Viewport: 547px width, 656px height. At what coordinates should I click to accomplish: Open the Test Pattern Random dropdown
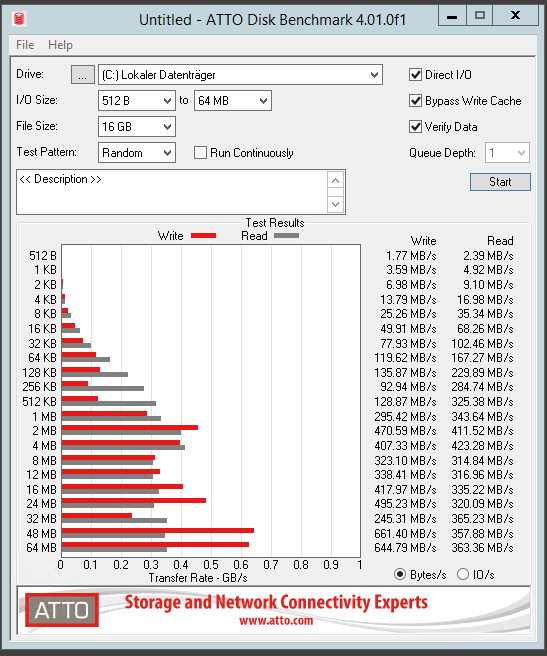pos(136,153)
